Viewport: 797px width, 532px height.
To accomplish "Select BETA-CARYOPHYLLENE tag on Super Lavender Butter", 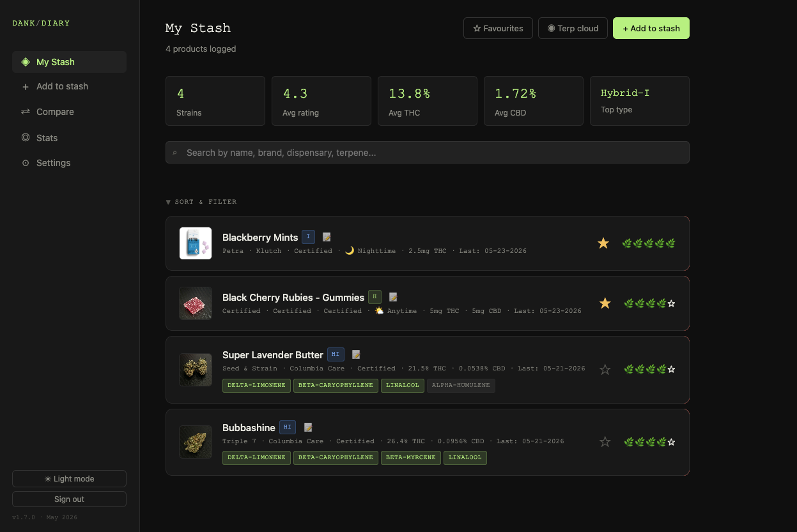I will coord(336,385).
